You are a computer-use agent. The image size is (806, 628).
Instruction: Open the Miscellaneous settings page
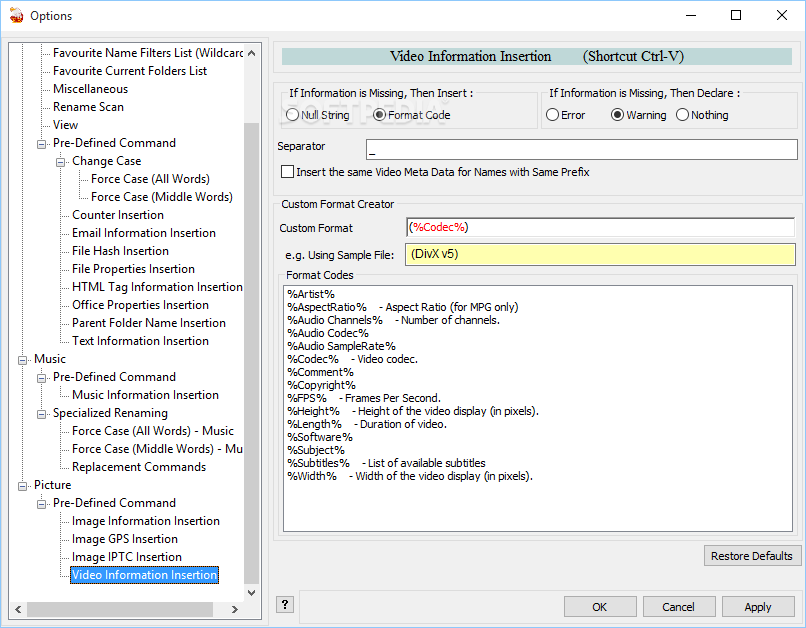90,89
